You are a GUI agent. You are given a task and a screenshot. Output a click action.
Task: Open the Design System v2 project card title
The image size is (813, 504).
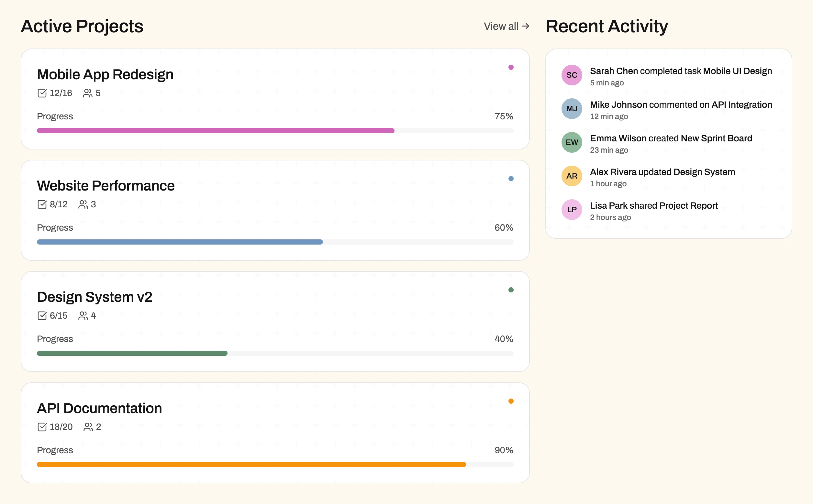(95, 297)
